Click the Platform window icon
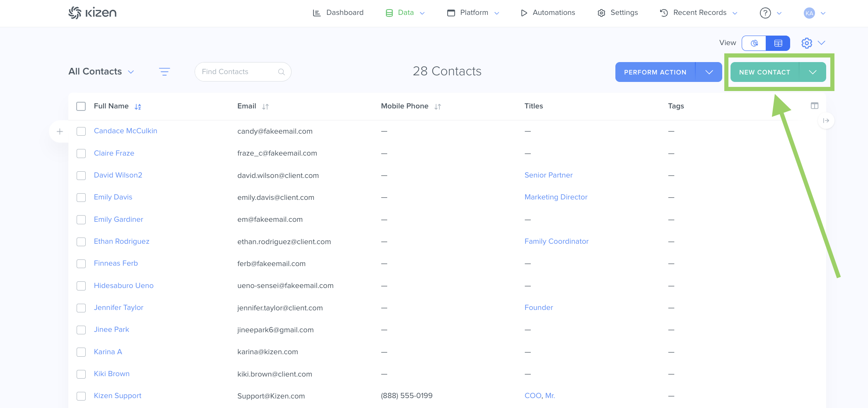 (x=451, y=13)
